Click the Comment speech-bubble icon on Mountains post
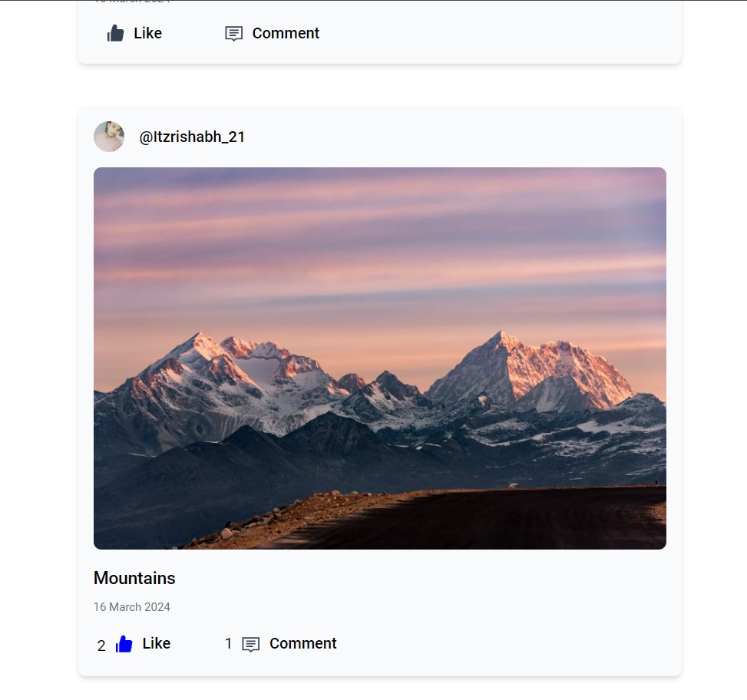 250,644
